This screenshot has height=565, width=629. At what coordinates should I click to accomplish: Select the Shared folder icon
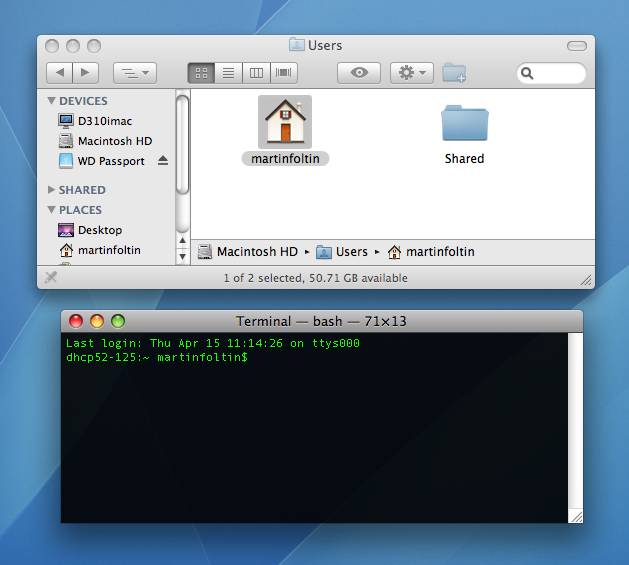point(465,122)
